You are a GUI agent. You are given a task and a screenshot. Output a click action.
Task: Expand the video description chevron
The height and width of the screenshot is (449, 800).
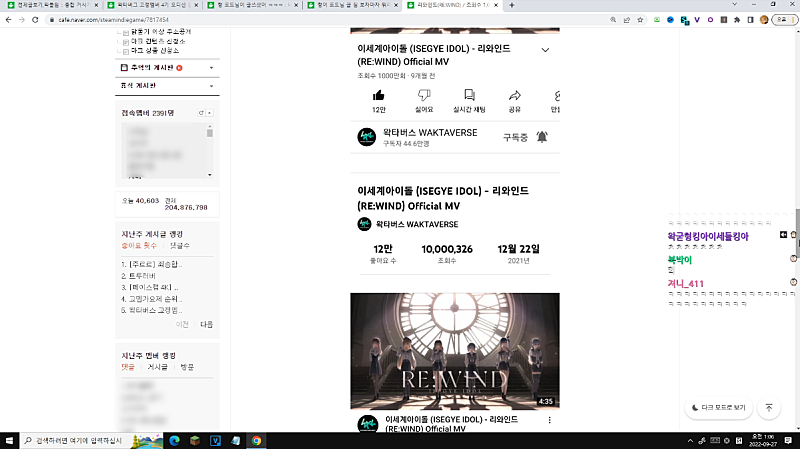545,50
